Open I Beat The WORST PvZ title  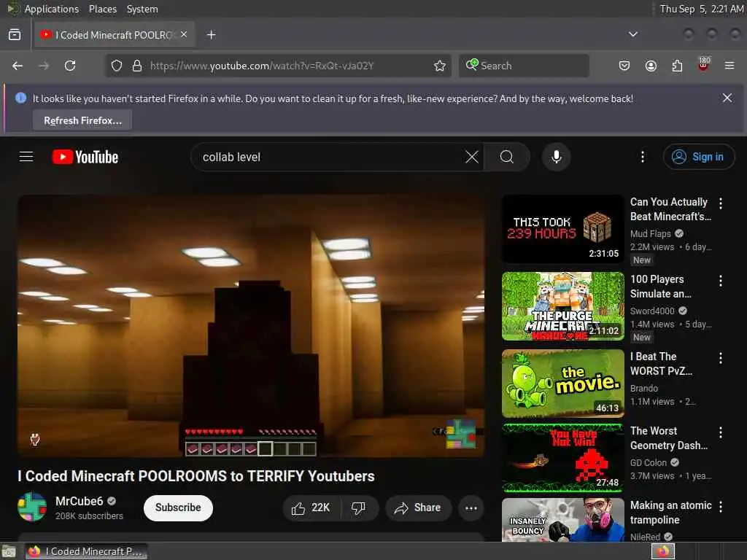click(x=661, y=363)
